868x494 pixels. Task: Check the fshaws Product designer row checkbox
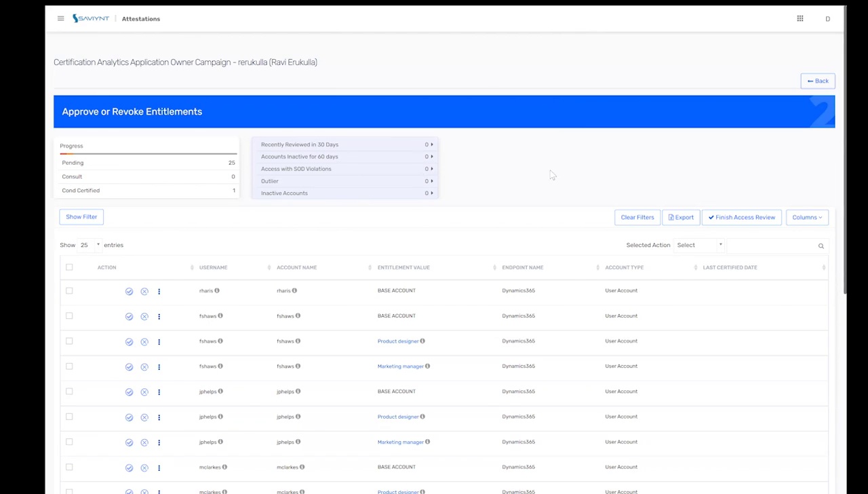pyautogui.click(x=69, y=341)
